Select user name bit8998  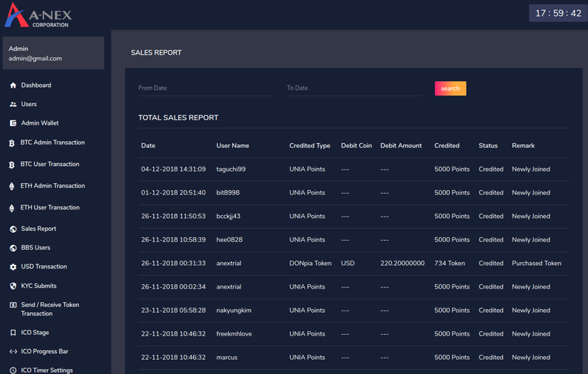tap(227, 192)
